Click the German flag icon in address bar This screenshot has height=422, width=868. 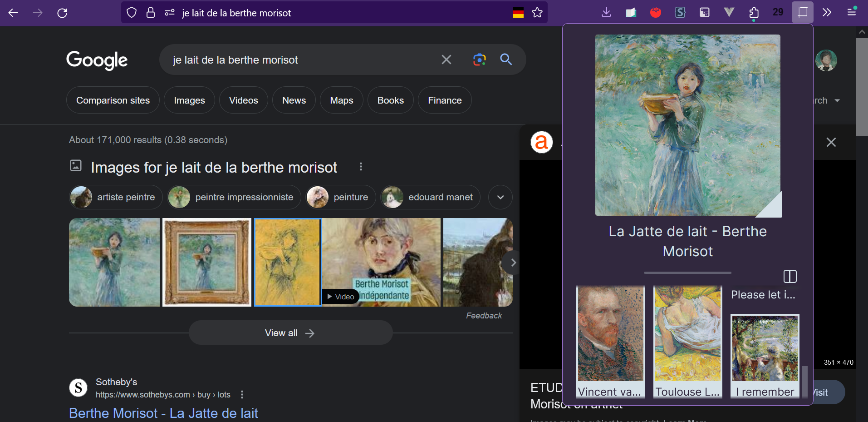click(x=518, y=13)
